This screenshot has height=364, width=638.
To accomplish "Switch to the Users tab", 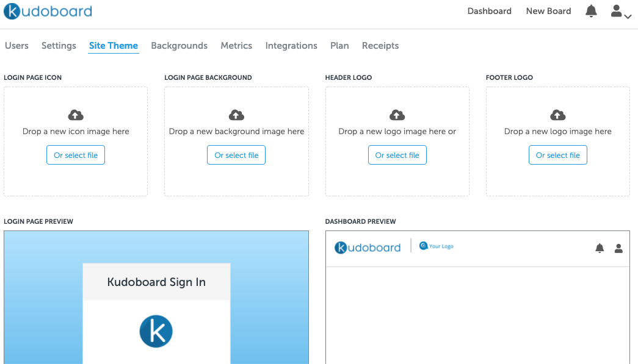I will [16, 46].
